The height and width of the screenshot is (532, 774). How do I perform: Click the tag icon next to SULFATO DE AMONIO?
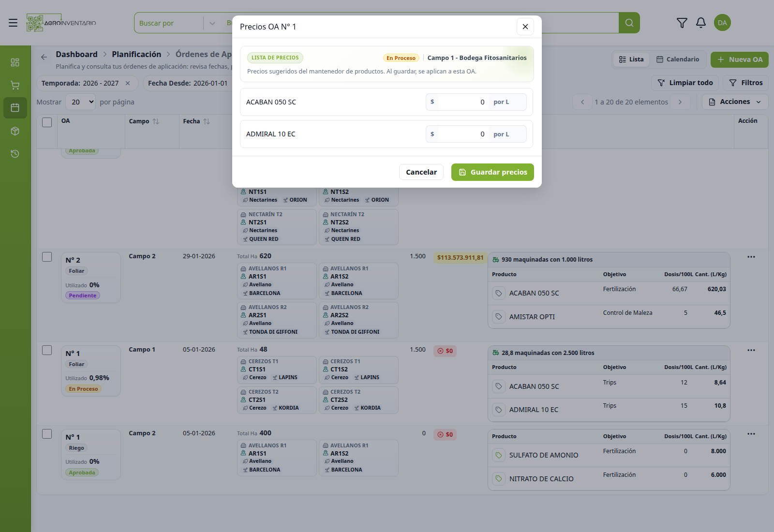coord(498,455)
